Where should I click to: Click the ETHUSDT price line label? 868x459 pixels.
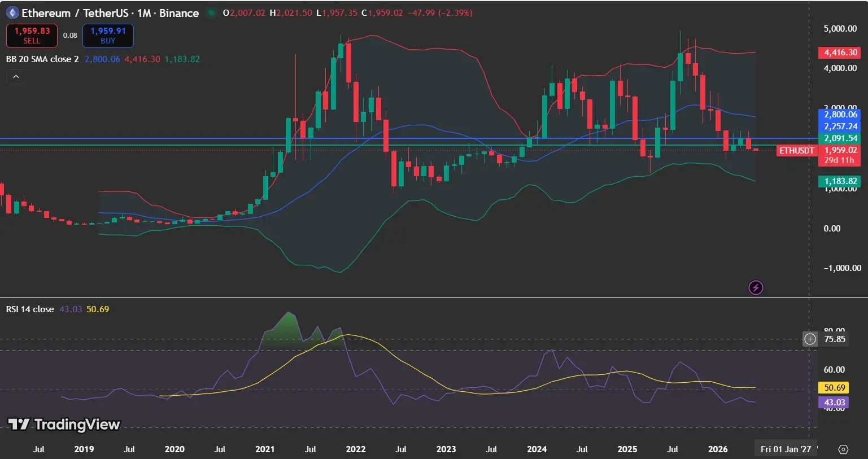(x=796, y=151)
